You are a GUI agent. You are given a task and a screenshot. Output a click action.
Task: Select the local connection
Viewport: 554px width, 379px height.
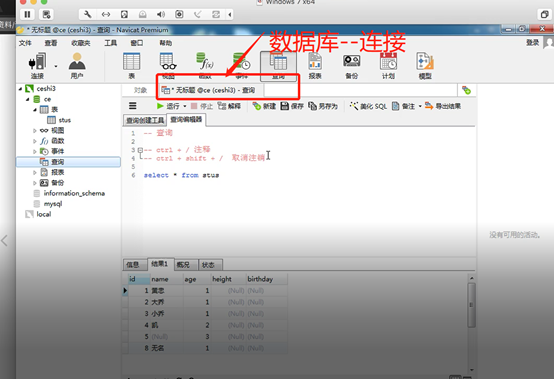[x=38, y=214]
